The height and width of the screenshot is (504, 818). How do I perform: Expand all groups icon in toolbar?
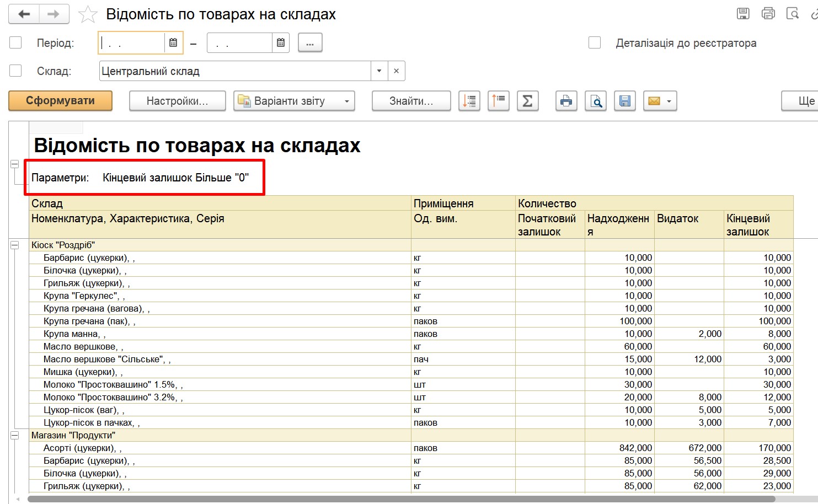[x=469, y=101]
